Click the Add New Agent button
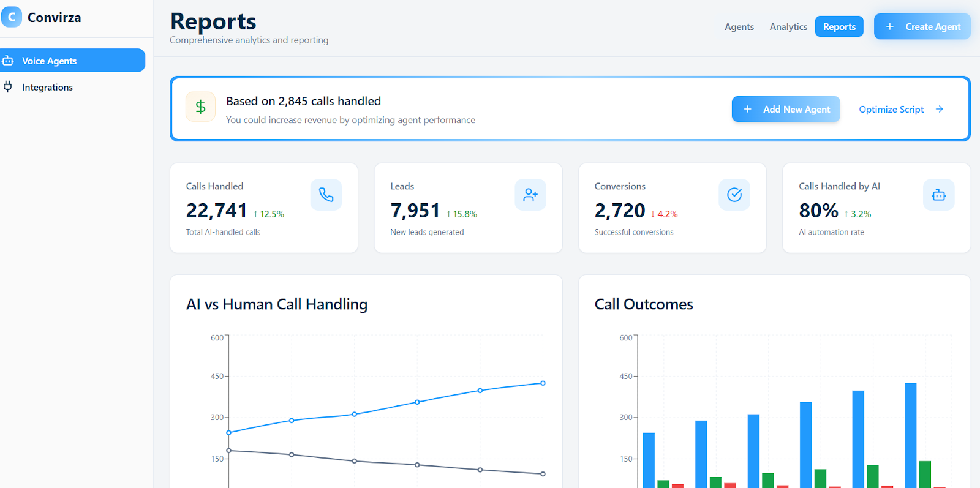The height and width of the screenshot is (488, 980). [x=786, y=109]
